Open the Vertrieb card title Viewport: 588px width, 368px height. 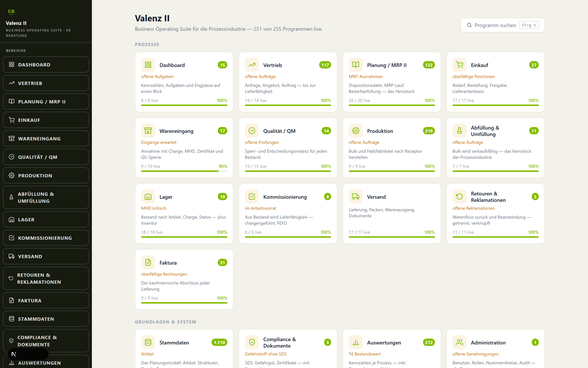click(273, 65)
